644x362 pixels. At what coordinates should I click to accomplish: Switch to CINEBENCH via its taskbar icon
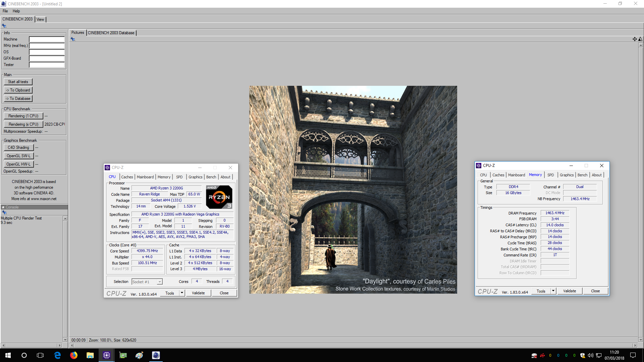[156, 355]
